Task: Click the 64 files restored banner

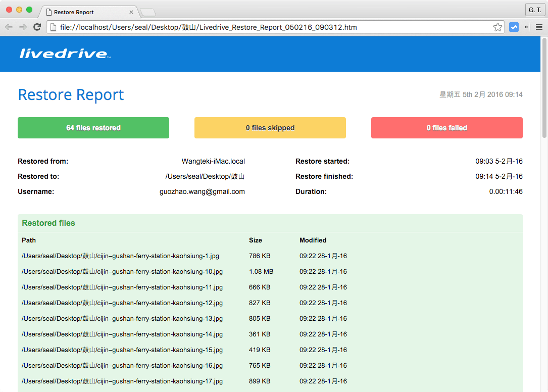Action: pyautogui.click(x=93, y=128)
